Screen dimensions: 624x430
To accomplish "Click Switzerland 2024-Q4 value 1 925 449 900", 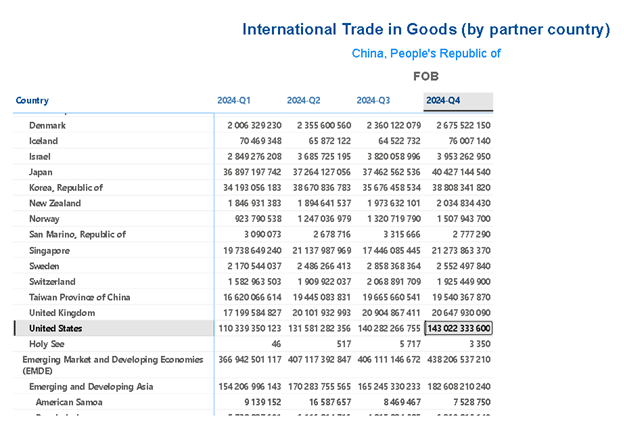I will tap(464, 282).
